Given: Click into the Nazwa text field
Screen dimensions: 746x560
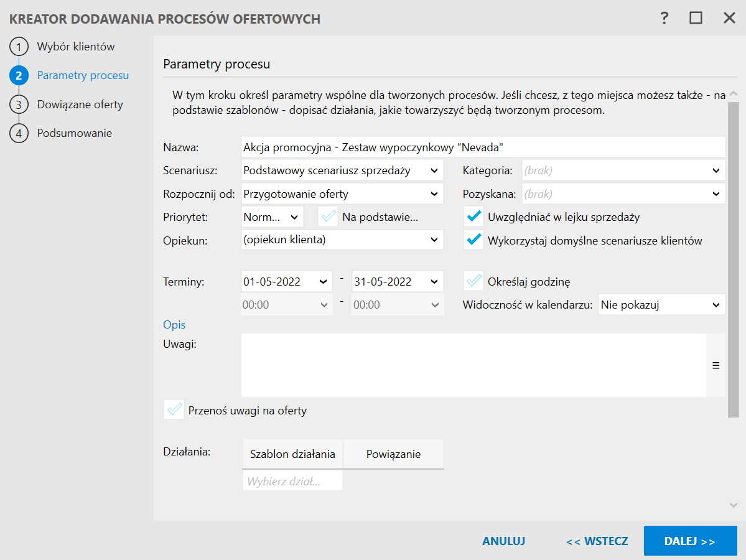Looking at the screenshot, I should point(482,147).
